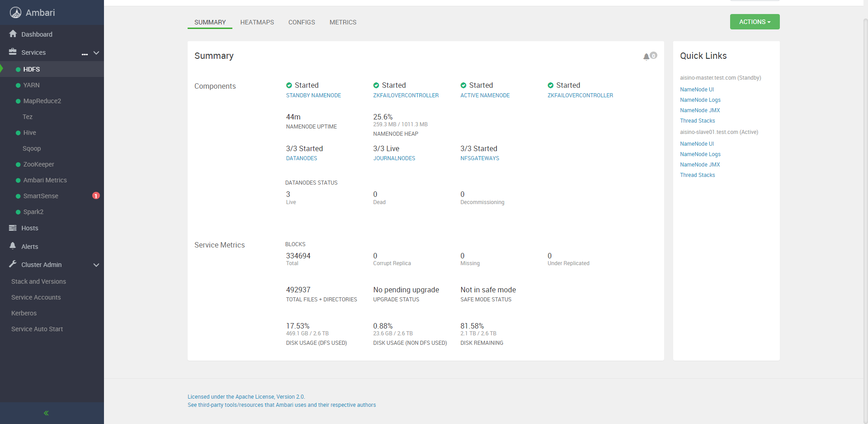Open Apache License Version 2.0 link
The image size is (868, 424).
[246, 397]
